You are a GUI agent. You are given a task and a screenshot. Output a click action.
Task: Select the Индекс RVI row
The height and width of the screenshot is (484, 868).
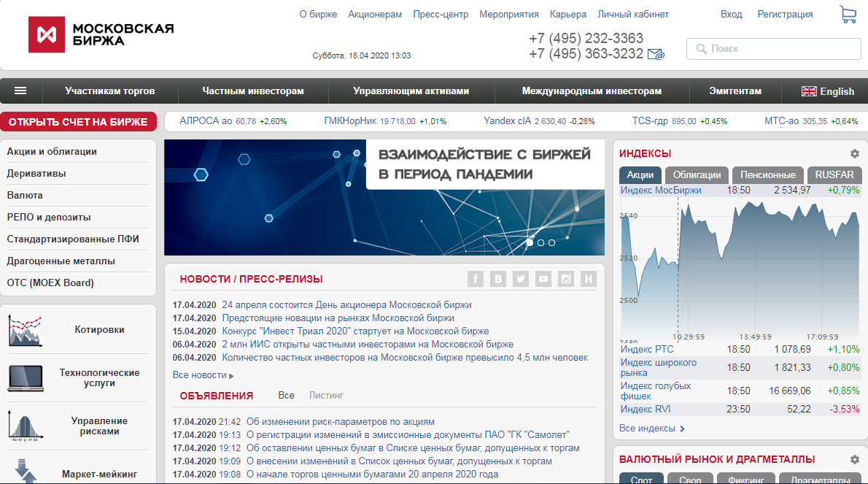coord(740,410)
